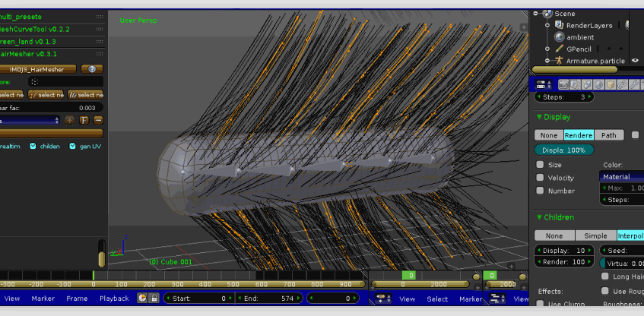Click the children Render 100 field
Viewport: 644px width, 316px height.
pyautogui.click(x=564, y=261)
